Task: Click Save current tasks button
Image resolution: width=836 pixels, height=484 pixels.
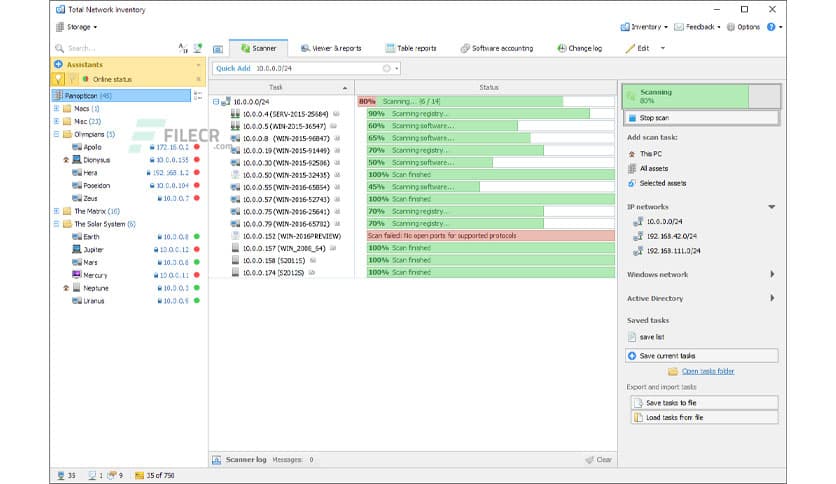Action: pos(702,356)
